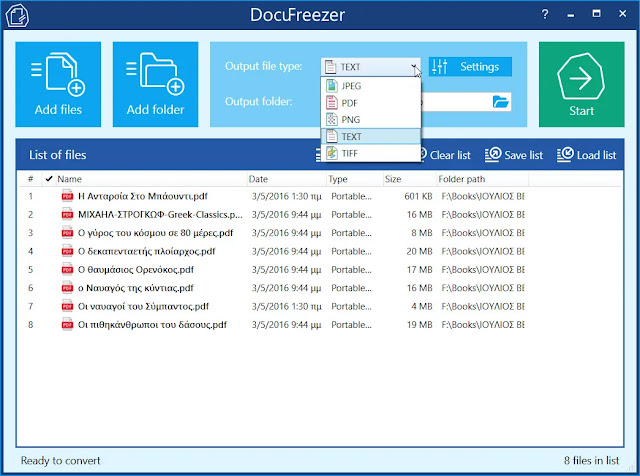
Task: Click the Save list icon
Action: coord(493,155)
